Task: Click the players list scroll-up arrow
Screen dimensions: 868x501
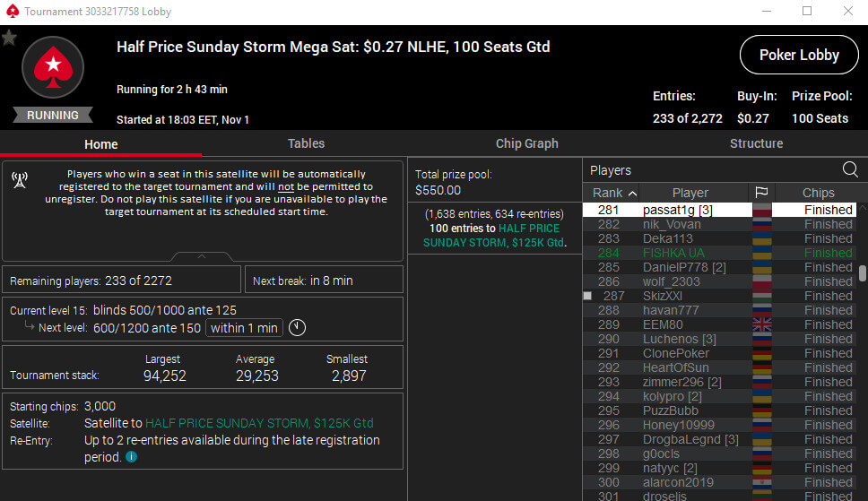Action: (x=863, y=207)
